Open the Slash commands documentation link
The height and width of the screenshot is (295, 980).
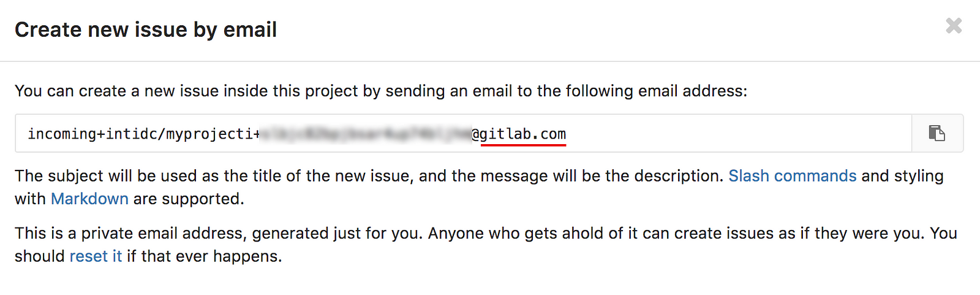point(792,176)
